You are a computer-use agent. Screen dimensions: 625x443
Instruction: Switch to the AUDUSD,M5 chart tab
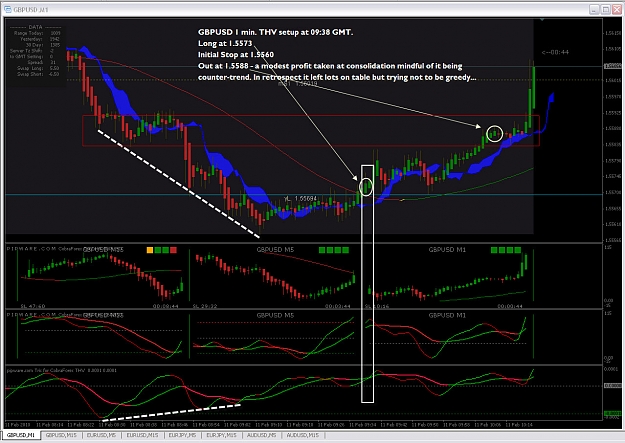pos(261,435)
